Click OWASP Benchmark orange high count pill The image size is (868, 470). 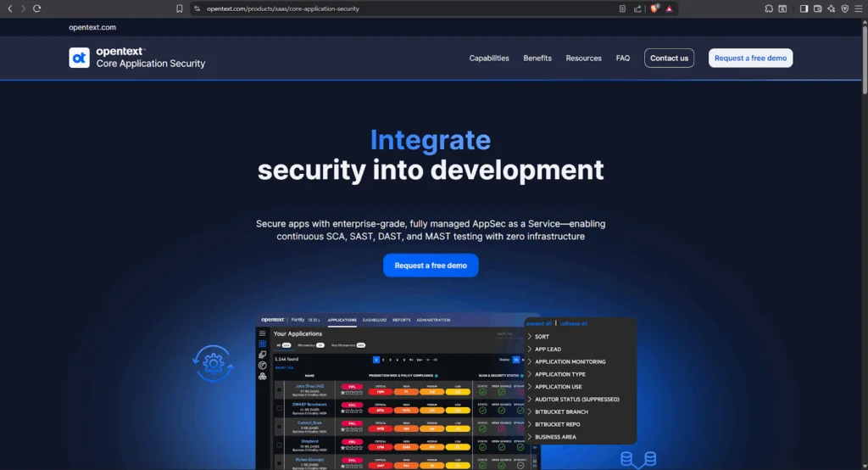point(406,410)
